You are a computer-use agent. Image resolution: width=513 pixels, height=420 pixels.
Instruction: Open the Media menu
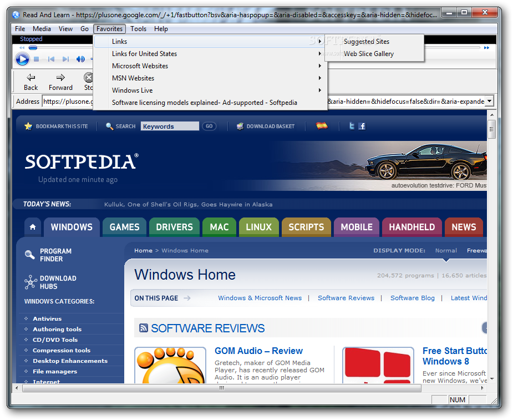42,29
